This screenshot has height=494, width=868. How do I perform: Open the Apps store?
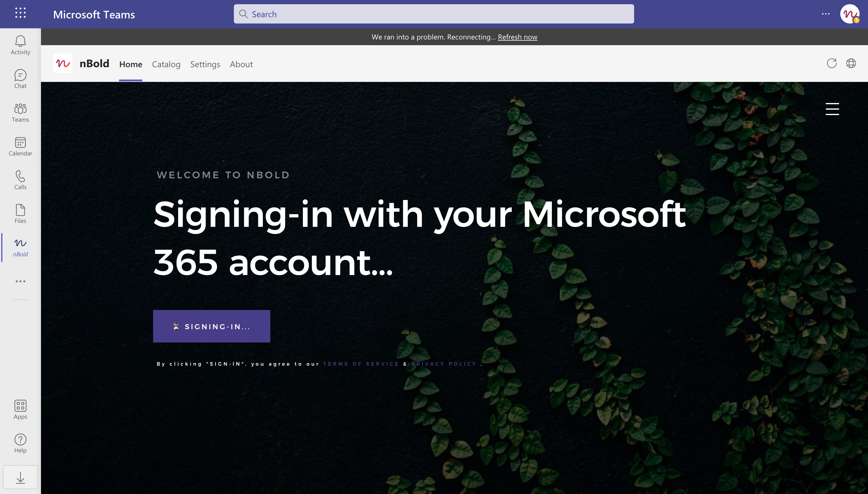[x=20, y=410]
